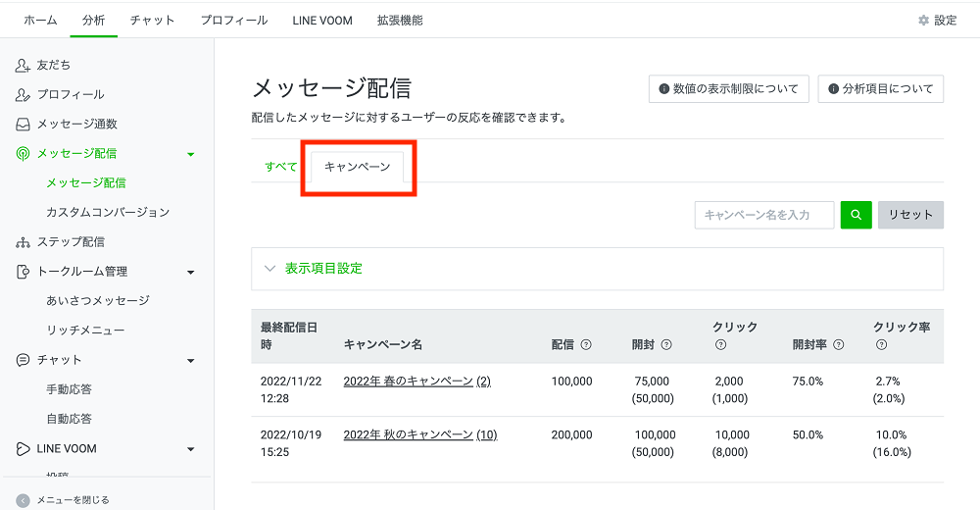This screenshot has height=510, width=980.
Task: Open the 分析 top tab
Action: pyautogui.click(x=94, y=21)
